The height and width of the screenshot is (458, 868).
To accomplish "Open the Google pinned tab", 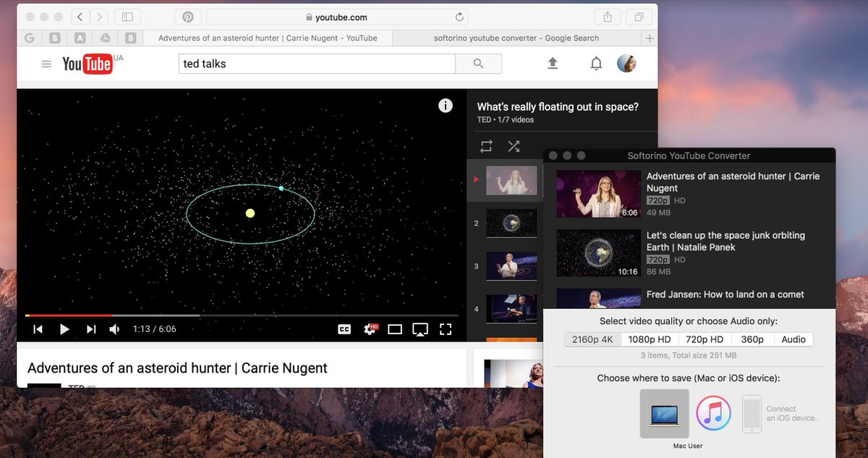I will pyautogui.click(x=30, y=38).
